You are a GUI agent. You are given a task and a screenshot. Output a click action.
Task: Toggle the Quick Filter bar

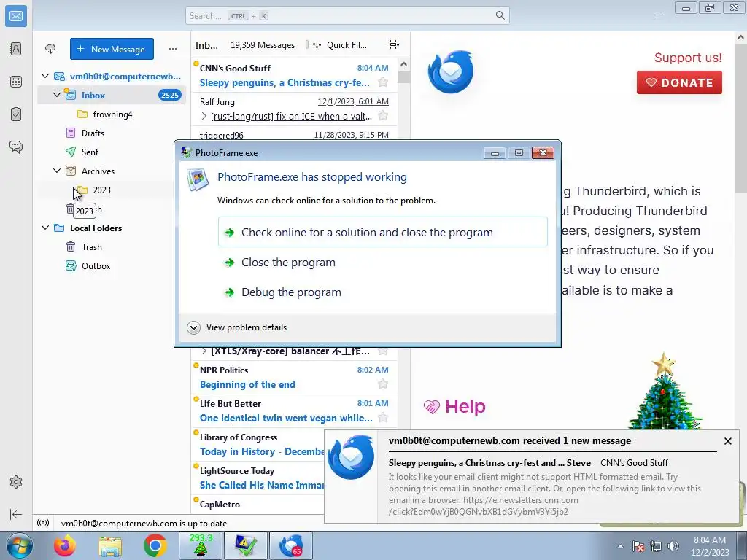[x=339, y=44]
